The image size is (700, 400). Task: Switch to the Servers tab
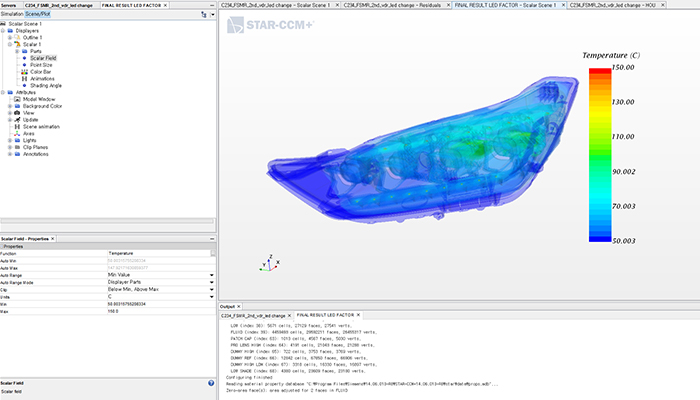click(8, 5)
